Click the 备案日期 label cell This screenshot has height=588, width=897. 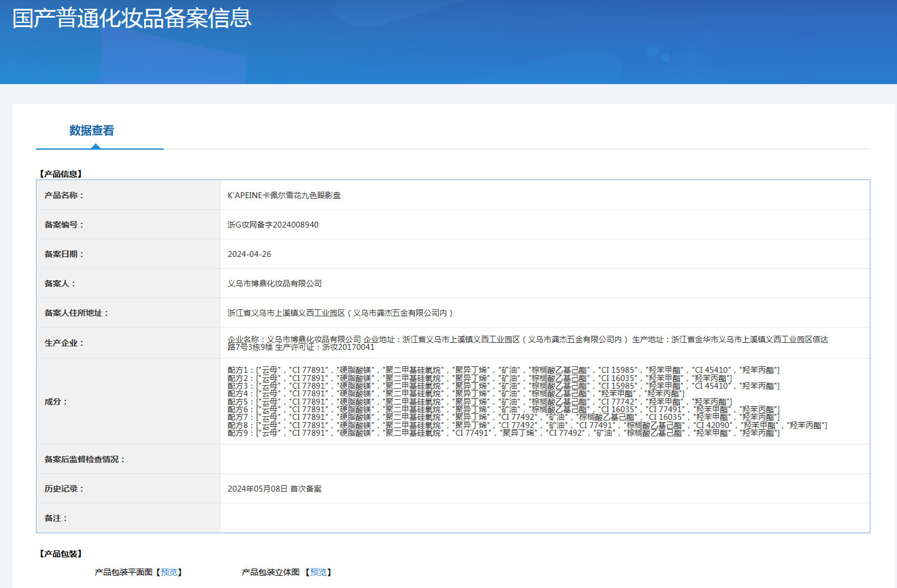pos(128,254)
